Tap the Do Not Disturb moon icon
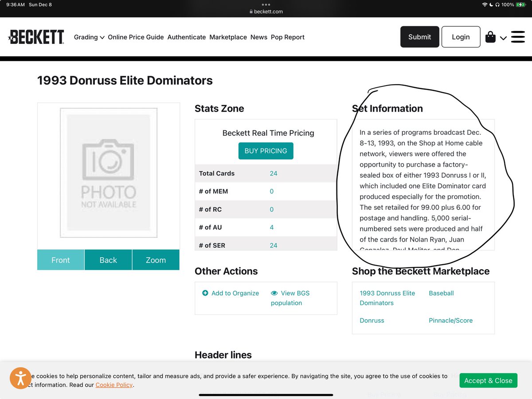The image size is (532, 399). (x=491, y=5)
